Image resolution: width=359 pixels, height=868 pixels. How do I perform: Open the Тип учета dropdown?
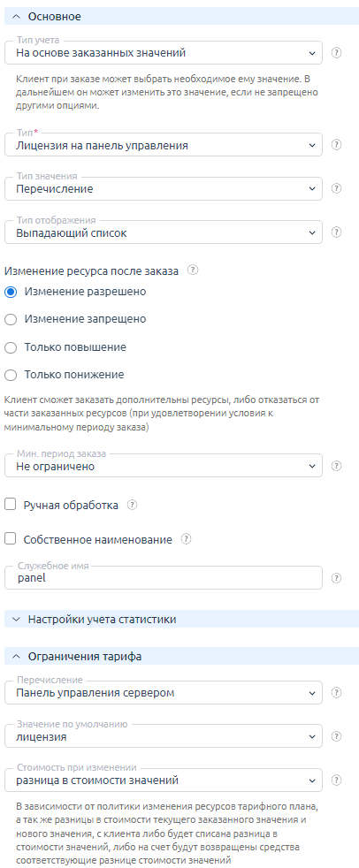tap(164, 53)
